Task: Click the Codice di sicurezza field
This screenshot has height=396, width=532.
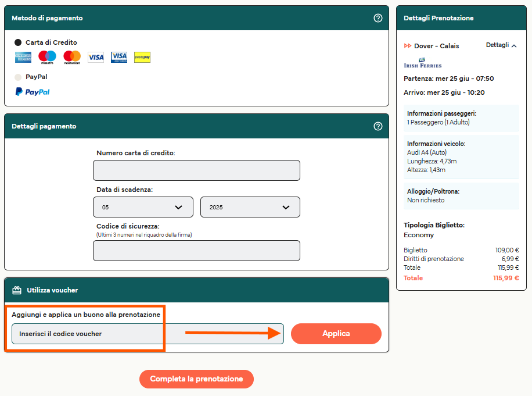Action: click(196, 251)
